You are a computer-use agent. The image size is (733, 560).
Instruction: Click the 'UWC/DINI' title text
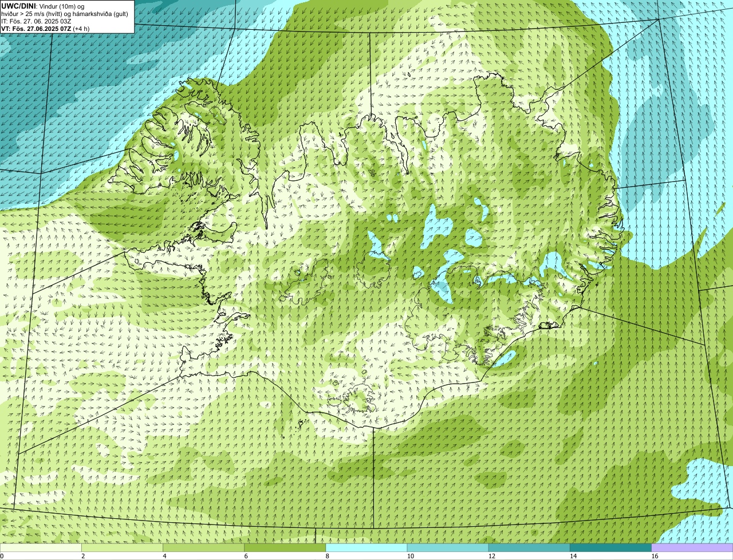(18, 6)
